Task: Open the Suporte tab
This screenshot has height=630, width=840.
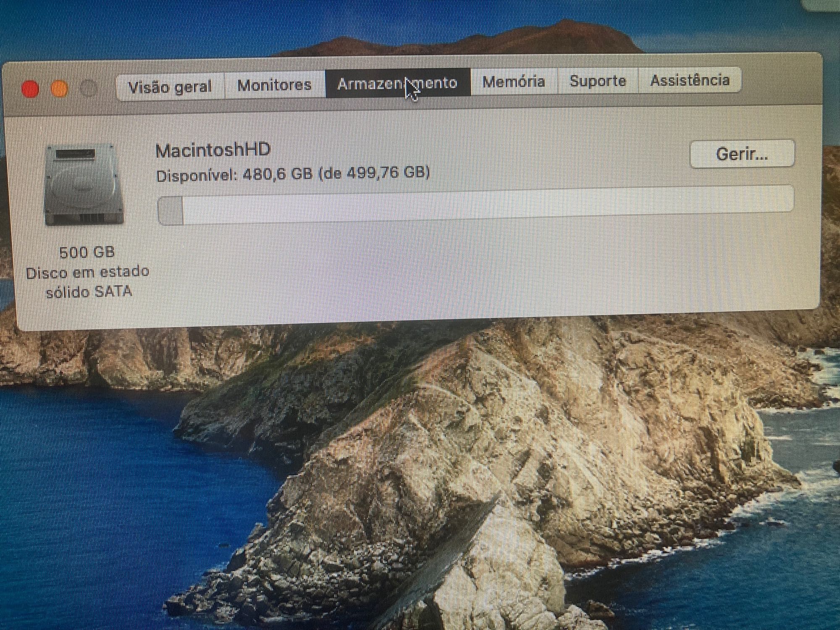Action: [x=598, y=81]
